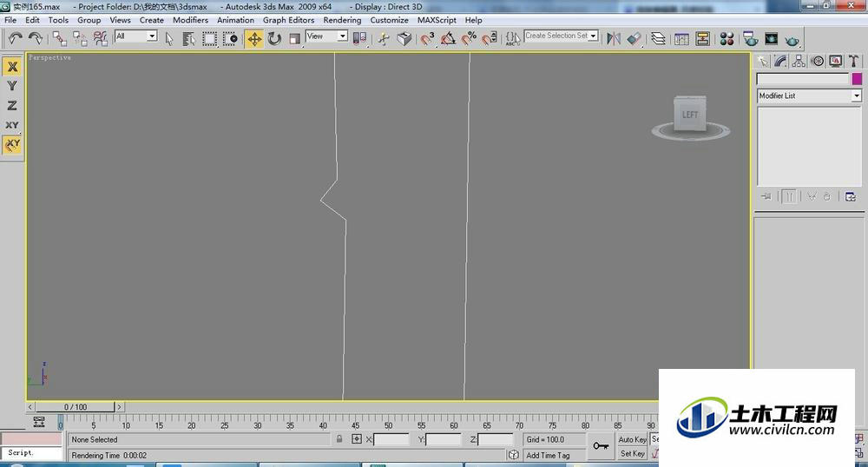
Task: Restrict to Y axis constraint
Action: tap(12, 86)
